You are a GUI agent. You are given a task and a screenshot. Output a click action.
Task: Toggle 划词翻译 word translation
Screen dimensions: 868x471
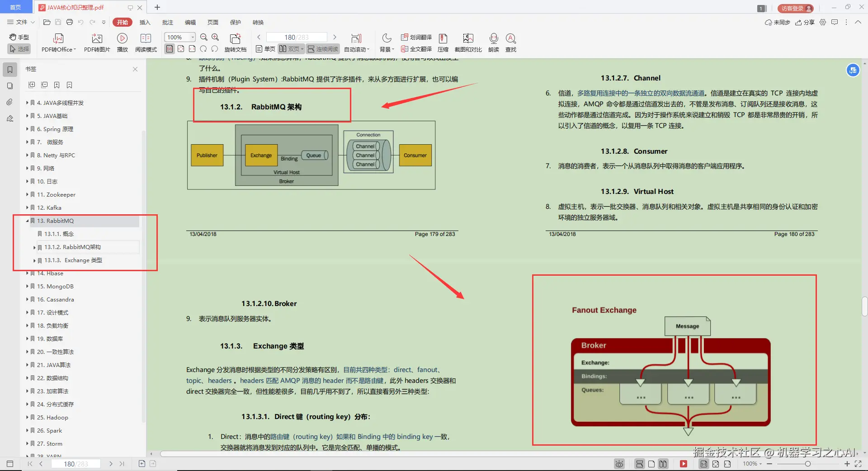coord(416,37)
